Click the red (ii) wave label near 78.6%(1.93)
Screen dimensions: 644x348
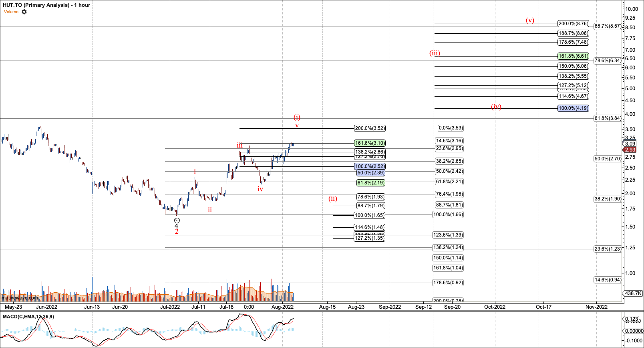[x=333, y=198]
